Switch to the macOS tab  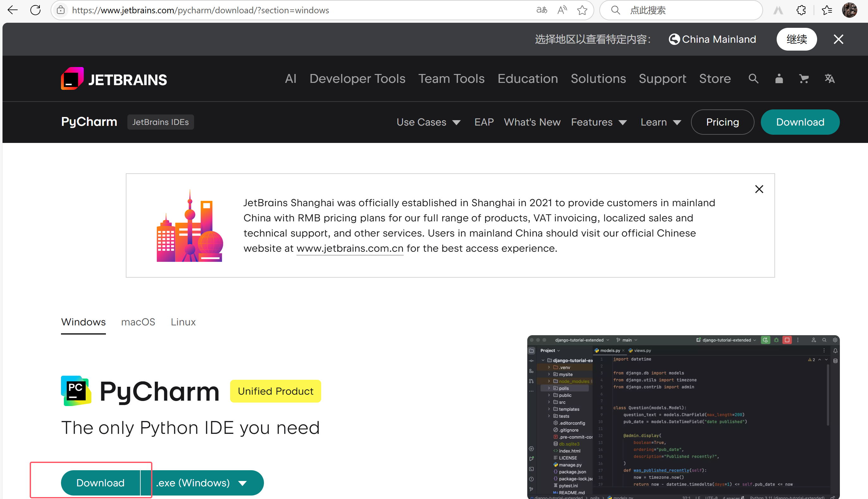tap(138, 322)
